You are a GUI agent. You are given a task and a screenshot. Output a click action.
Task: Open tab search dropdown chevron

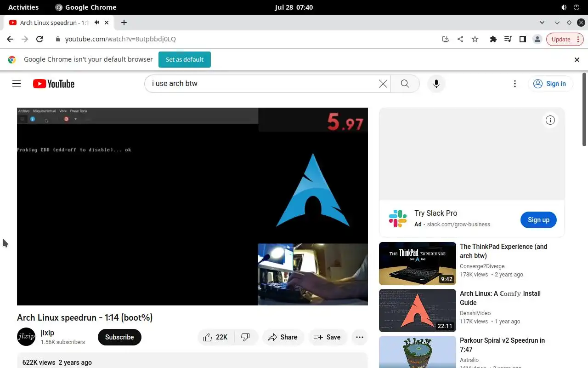(542, 23)
